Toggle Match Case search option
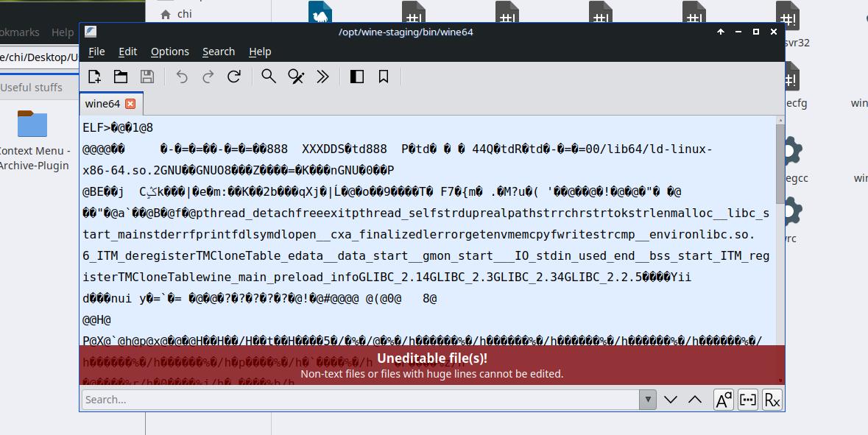The image size is (868, 435). click(x=724, y=400)
